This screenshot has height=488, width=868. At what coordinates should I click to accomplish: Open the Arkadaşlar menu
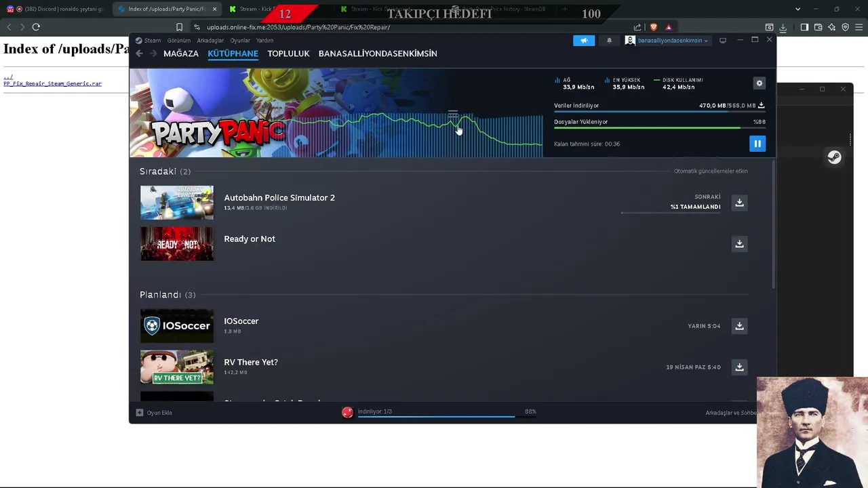(210, 41)
